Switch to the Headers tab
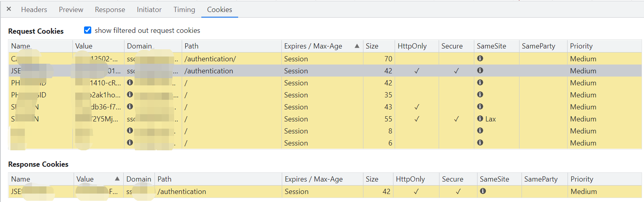Screen dimensions: 644x202 (x=34, y=10)
